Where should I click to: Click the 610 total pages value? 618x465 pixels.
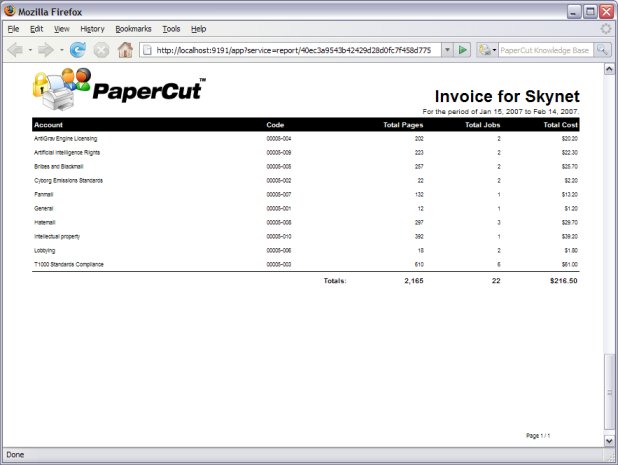tap(419, 264)
